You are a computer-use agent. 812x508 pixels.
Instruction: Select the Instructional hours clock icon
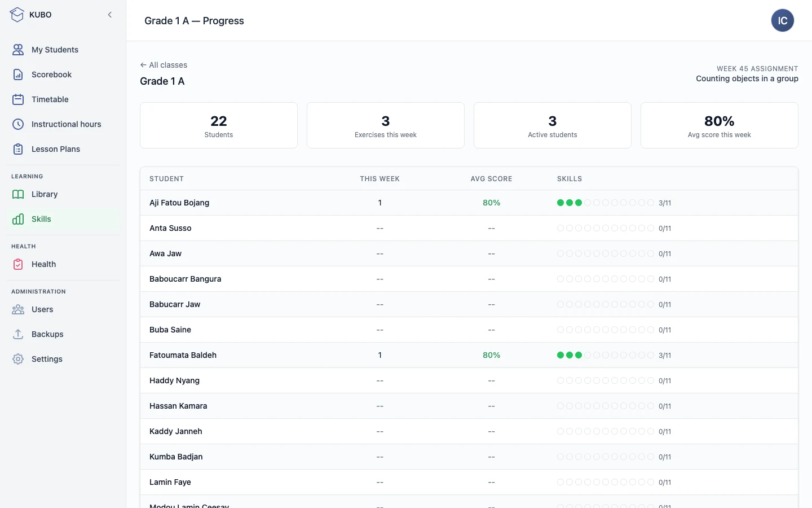18,124
